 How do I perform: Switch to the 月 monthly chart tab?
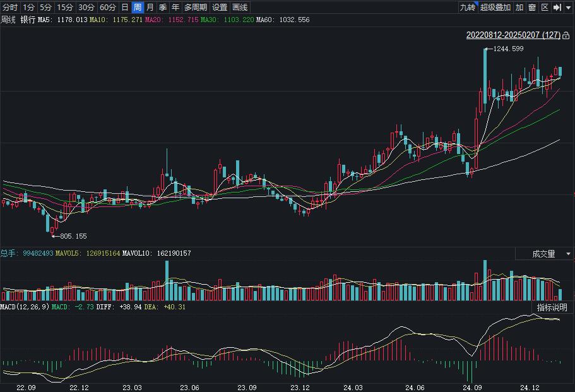coord(150,8)
